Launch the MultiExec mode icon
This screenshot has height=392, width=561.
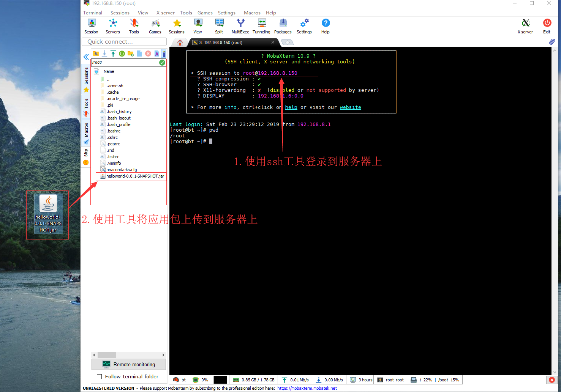[240, 27]
